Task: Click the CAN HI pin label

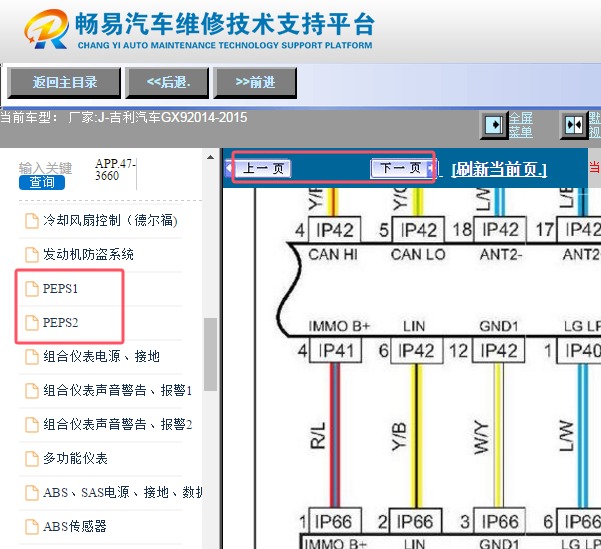Action: (333, 255)
